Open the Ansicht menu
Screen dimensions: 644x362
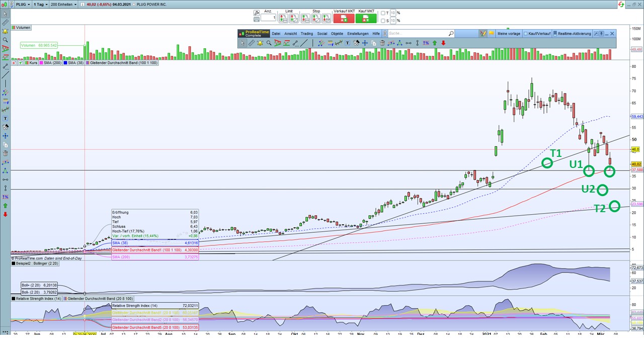(x=291, y=34)
